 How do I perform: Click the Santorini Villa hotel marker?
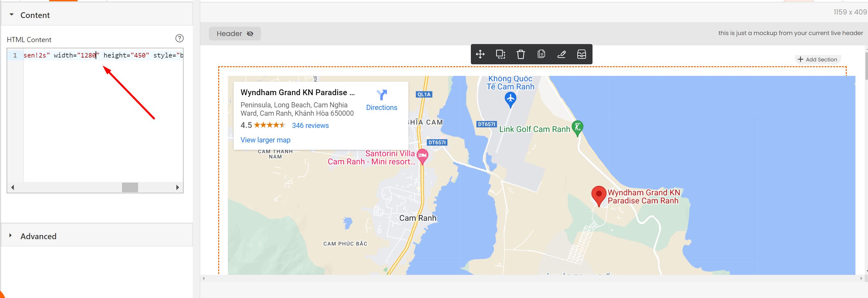tap(422, 157)
